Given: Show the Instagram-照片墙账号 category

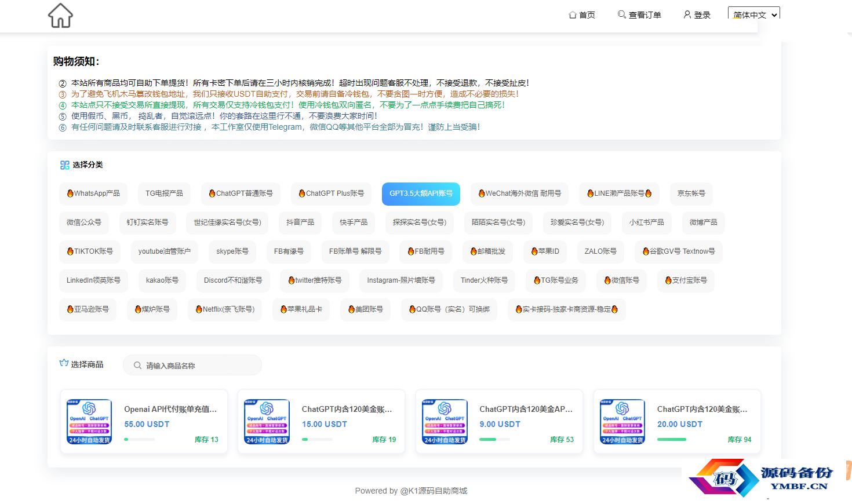Looking at the screenshot, I should tap(401, 280).
